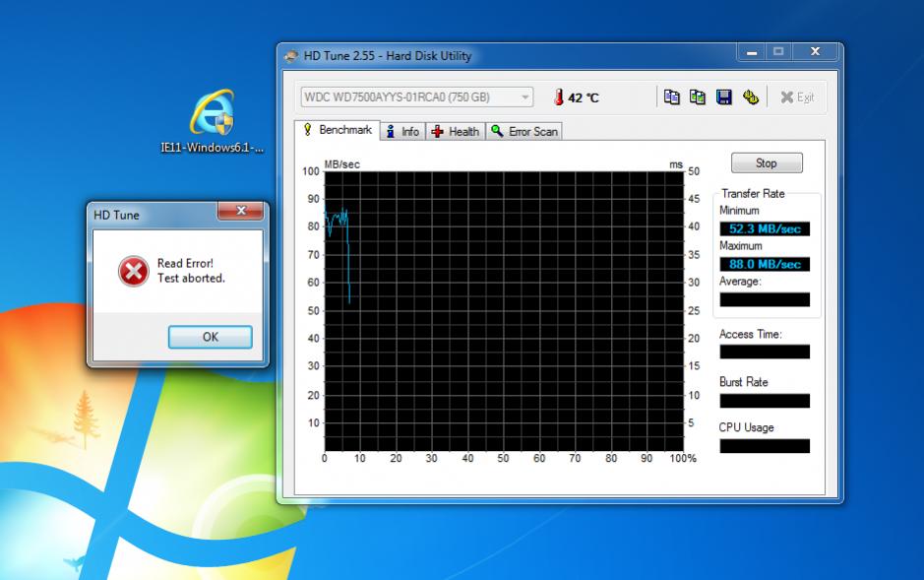Click the save floppy disk icon
This screenshot has width=924, height=580.
[724, 97]
